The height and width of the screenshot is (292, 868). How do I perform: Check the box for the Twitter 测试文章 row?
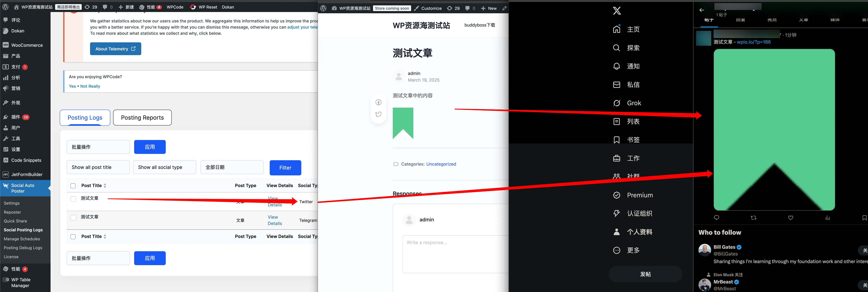73,199
